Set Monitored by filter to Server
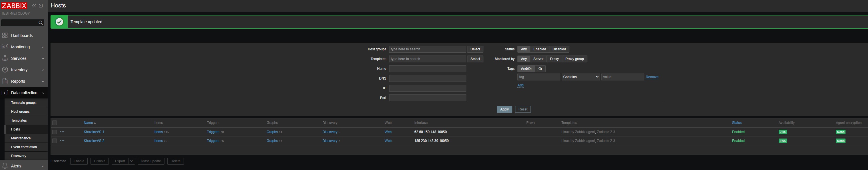Screen dimensions: 868x170 tap(538, 59)
